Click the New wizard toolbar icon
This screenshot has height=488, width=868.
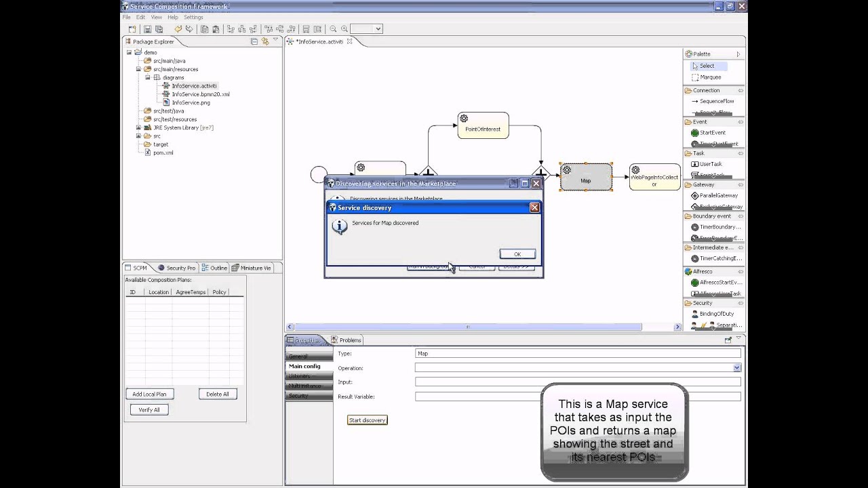132,29
